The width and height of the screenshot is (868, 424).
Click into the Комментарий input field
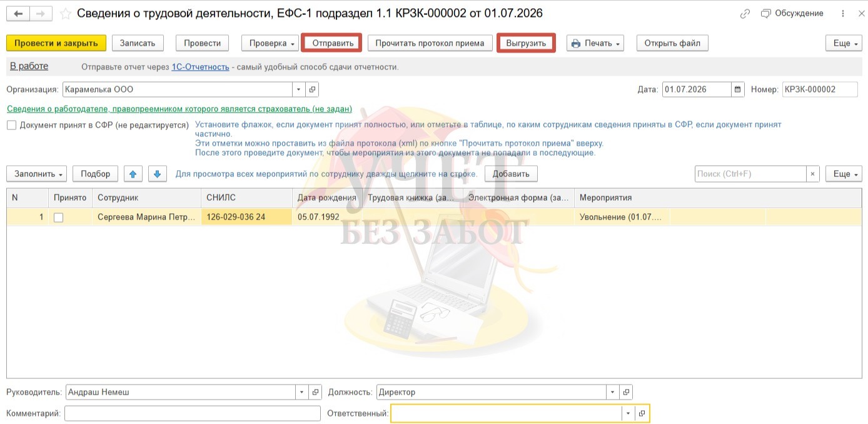(192, 413)
